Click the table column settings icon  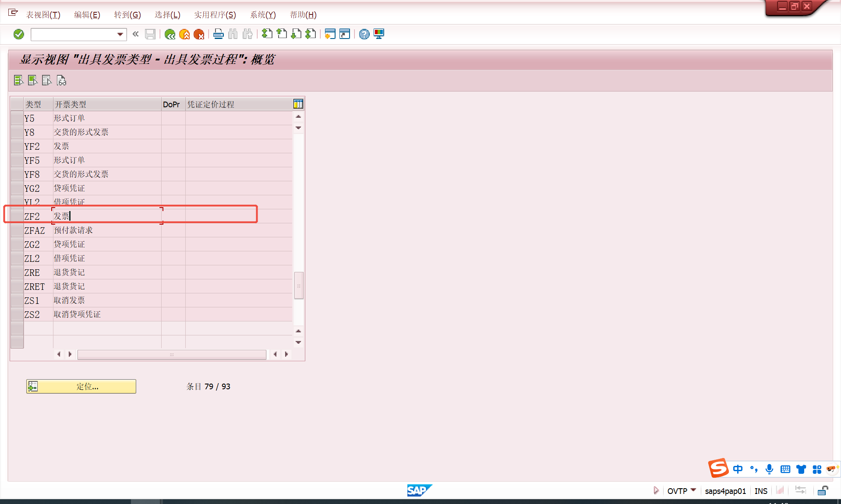[298, 104]
